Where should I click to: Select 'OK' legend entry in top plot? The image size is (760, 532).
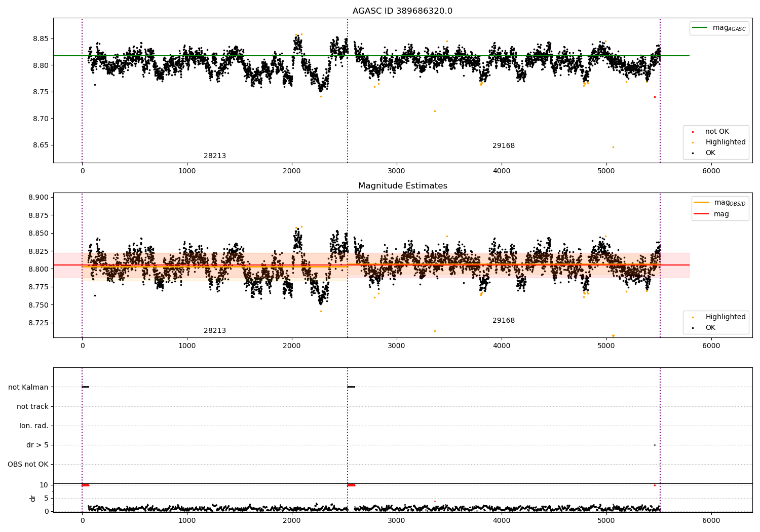710,153
